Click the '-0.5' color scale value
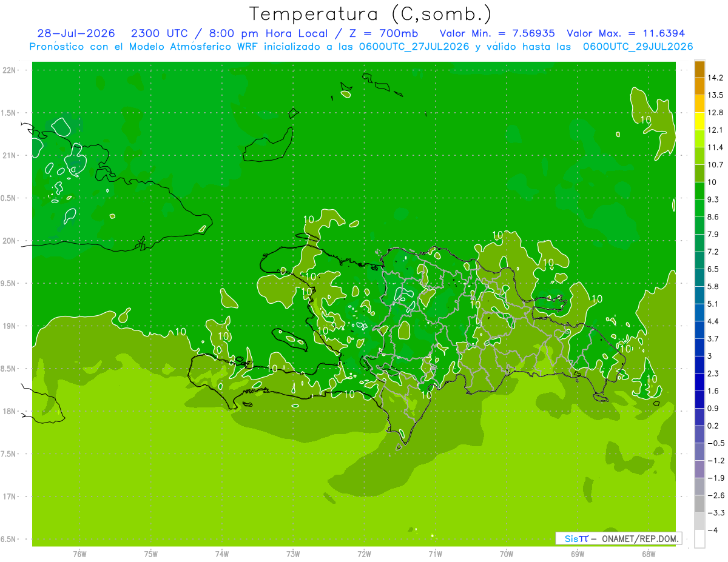 point(715,443)
